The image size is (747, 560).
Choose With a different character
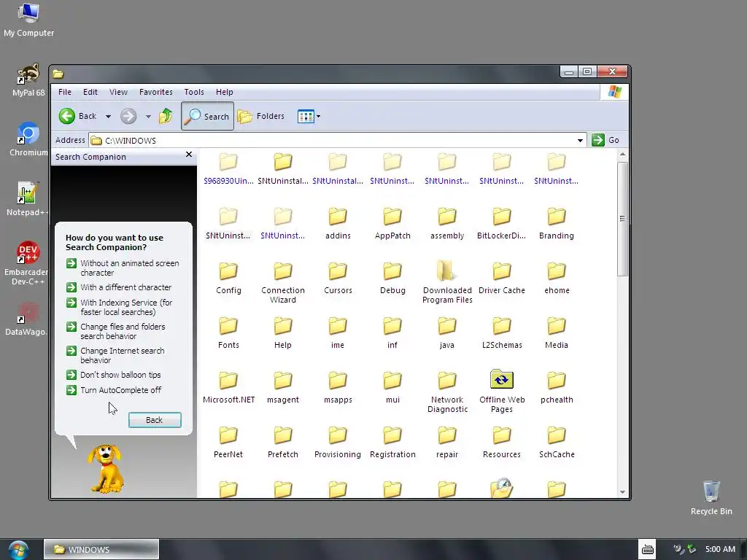click(x=119, y=287)
